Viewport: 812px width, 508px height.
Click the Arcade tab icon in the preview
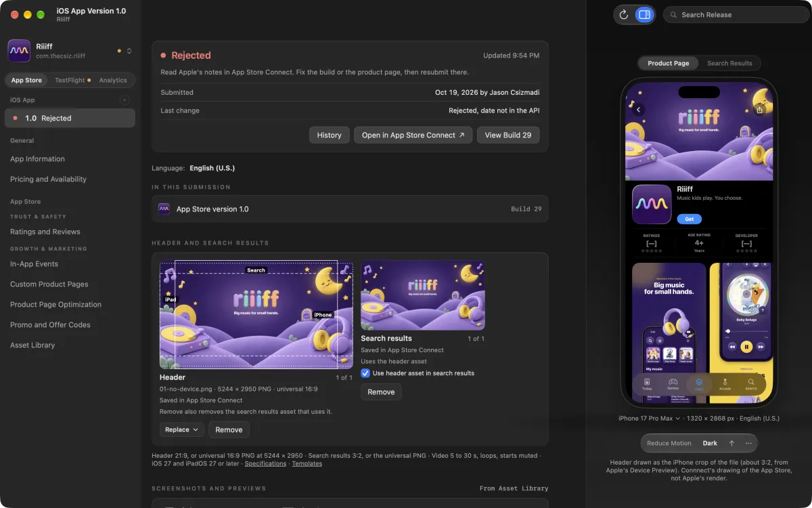tap(725, 384)
